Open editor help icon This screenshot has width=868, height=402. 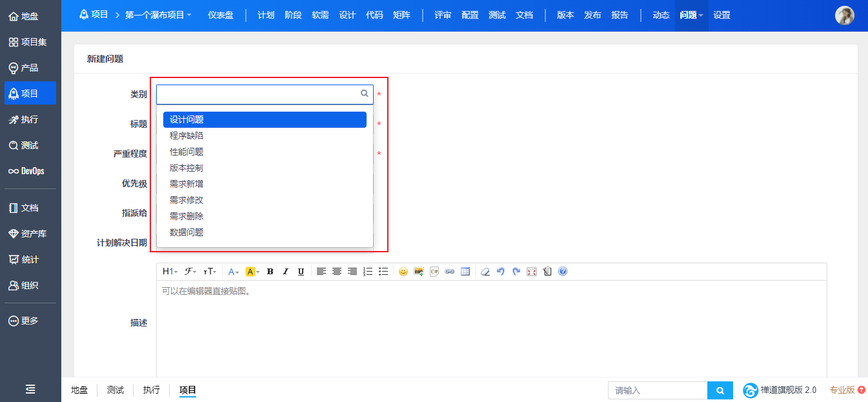pos(563,272)
